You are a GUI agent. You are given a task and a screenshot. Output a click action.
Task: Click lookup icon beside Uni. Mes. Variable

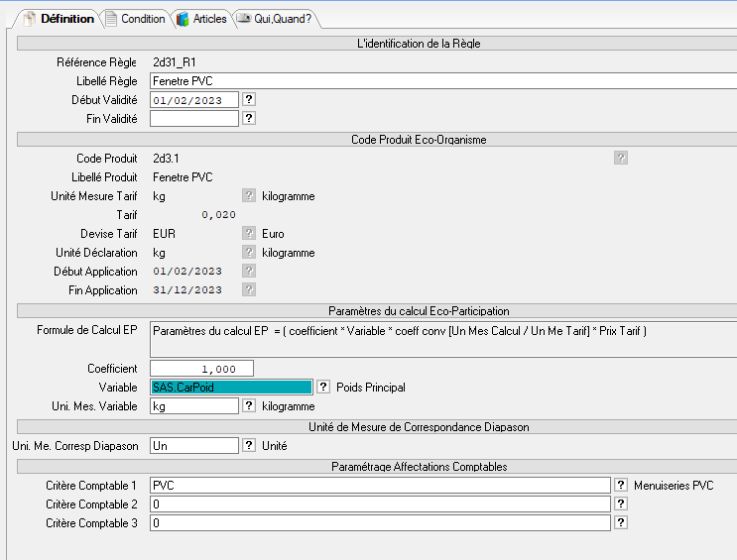pos(250,406)
